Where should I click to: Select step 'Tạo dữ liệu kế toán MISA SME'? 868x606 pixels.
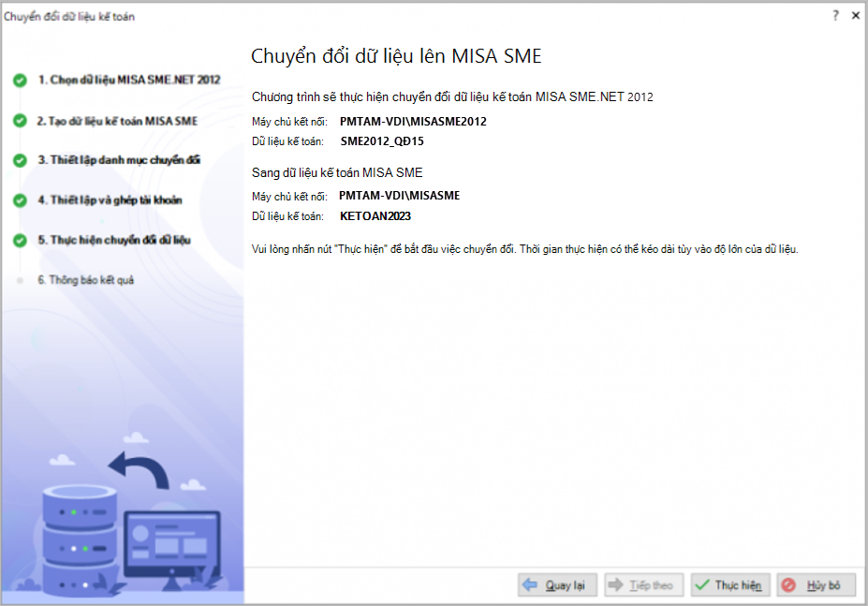[x=117, y=121]
